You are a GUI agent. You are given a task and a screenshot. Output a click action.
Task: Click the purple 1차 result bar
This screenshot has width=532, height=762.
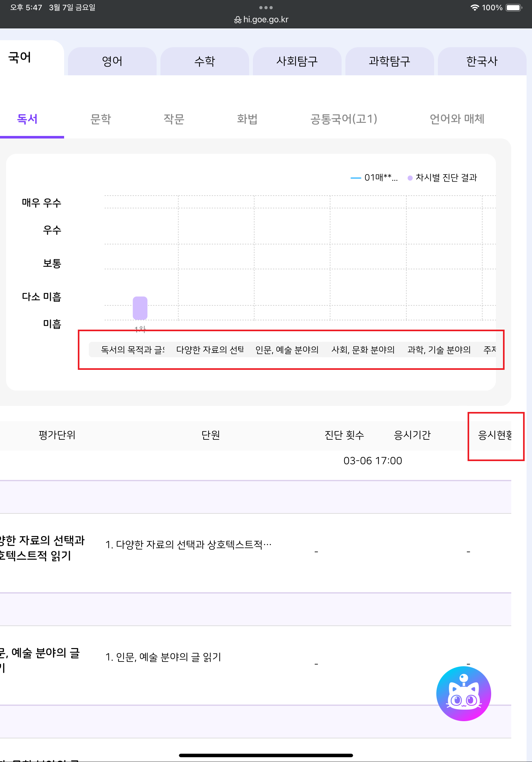140,308
